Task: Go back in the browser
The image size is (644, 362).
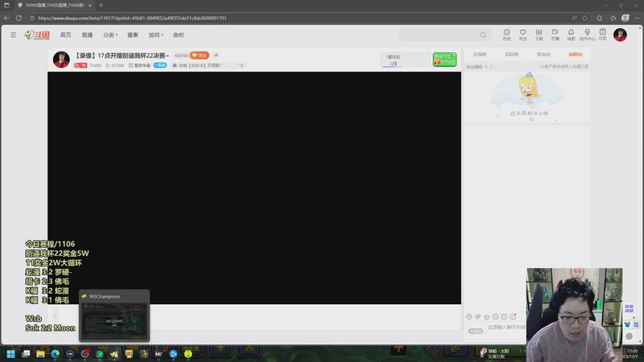Action: click(6, 18)
